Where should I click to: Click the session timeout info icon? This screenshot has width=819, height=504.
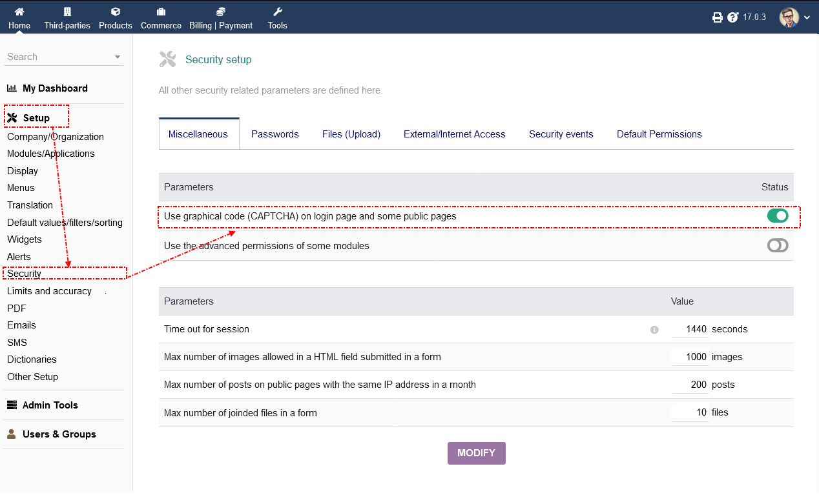point(654,330)
